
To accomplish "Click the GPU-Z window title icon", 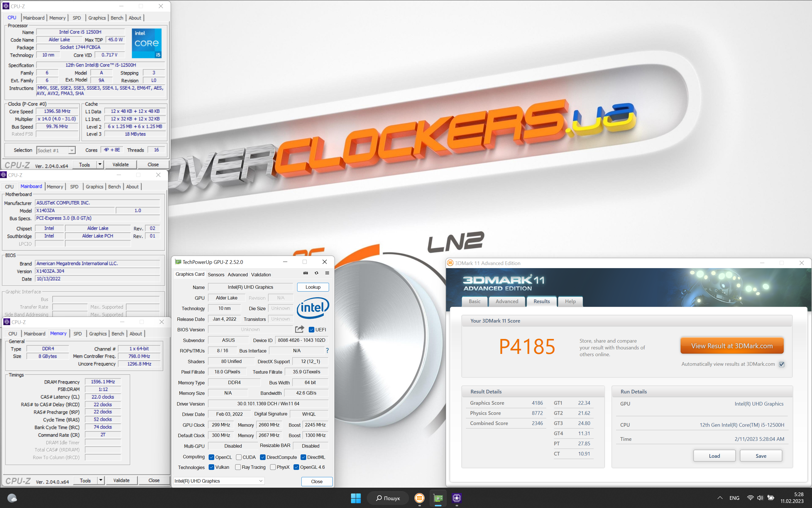I will [178, 262].
